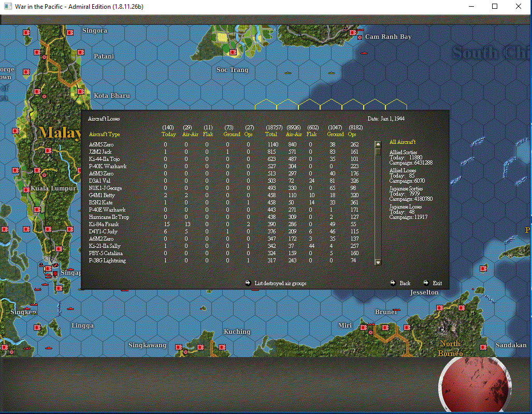Click the scrollbar thumb of the losses list

click(x=378, y=152)
